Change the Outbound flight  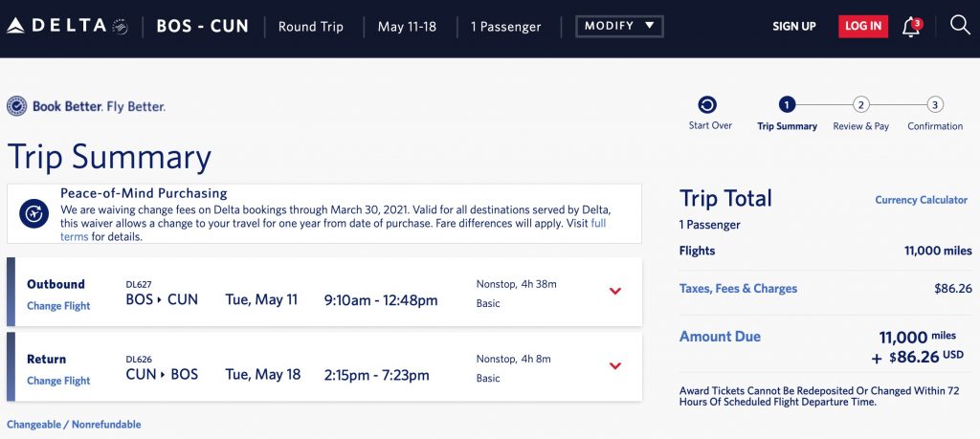pyautogui.click(x=58, y=306)
